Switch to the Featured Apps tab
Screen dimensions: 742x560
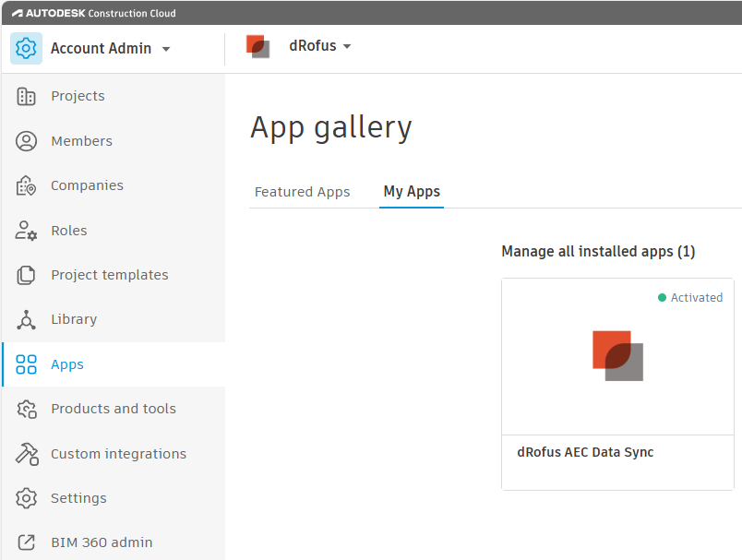pyautogui.click(x=302, y=192)
